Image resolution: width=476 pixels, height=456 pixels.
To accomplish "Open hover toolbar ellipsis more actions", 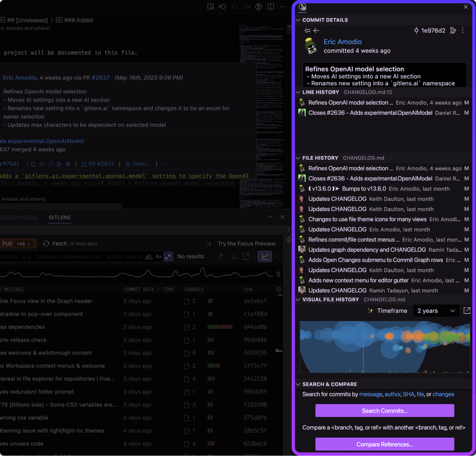I will [165, 164].
